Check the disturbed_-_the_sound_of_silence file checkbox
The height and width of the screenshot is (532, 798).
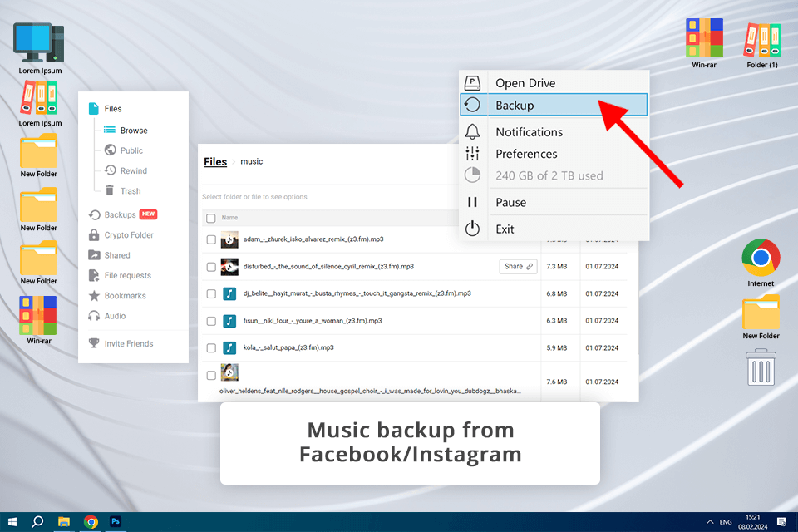pos(210,267)
